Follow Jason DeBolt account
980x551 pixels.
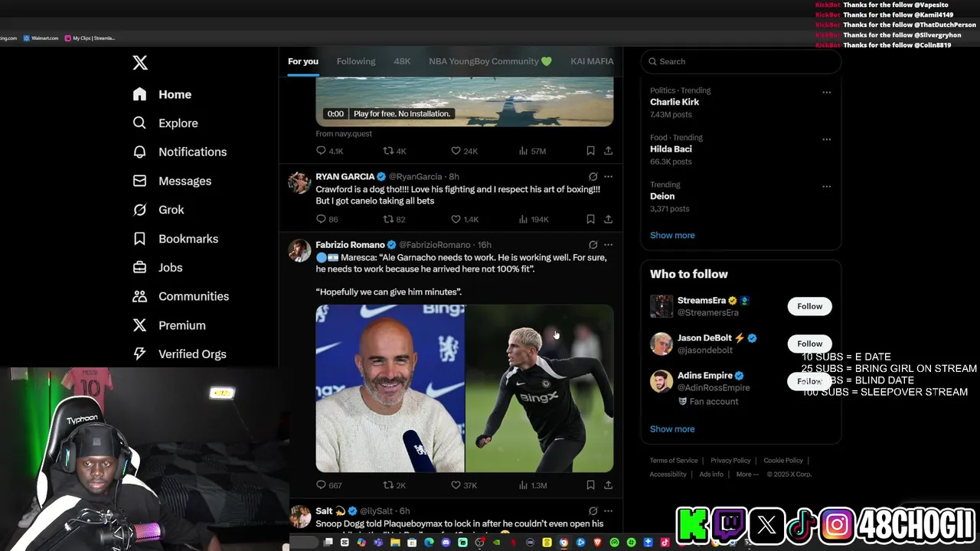click(809, 344)
